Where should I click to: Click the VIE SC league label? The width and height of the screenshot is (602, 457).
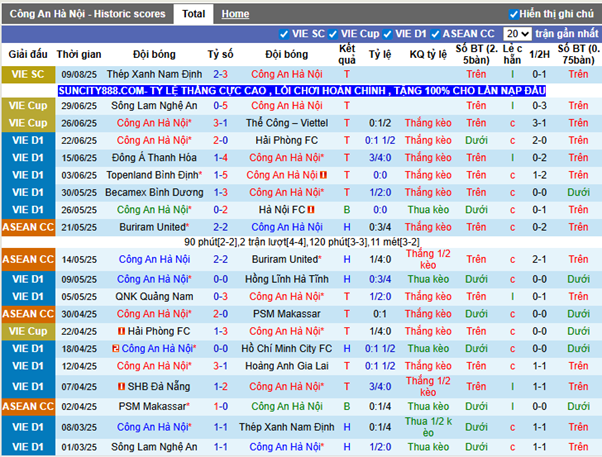[x=28, y=74]
